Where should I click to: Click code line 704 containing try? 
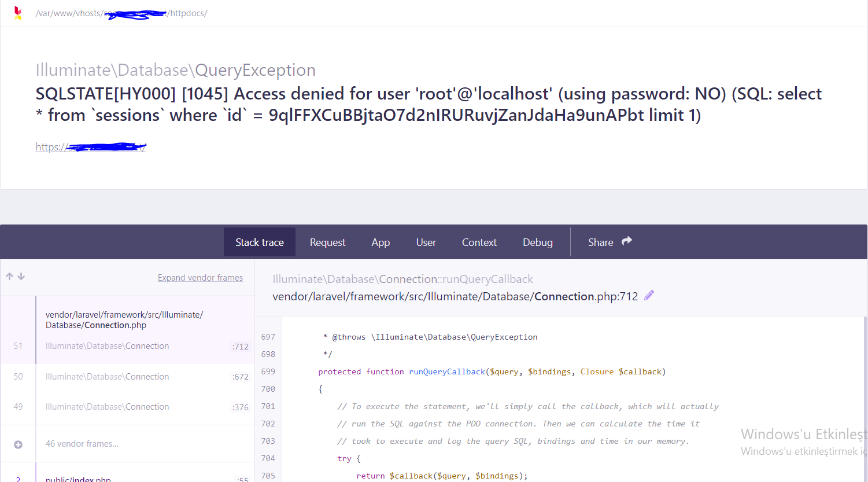[x=349, y=458]
